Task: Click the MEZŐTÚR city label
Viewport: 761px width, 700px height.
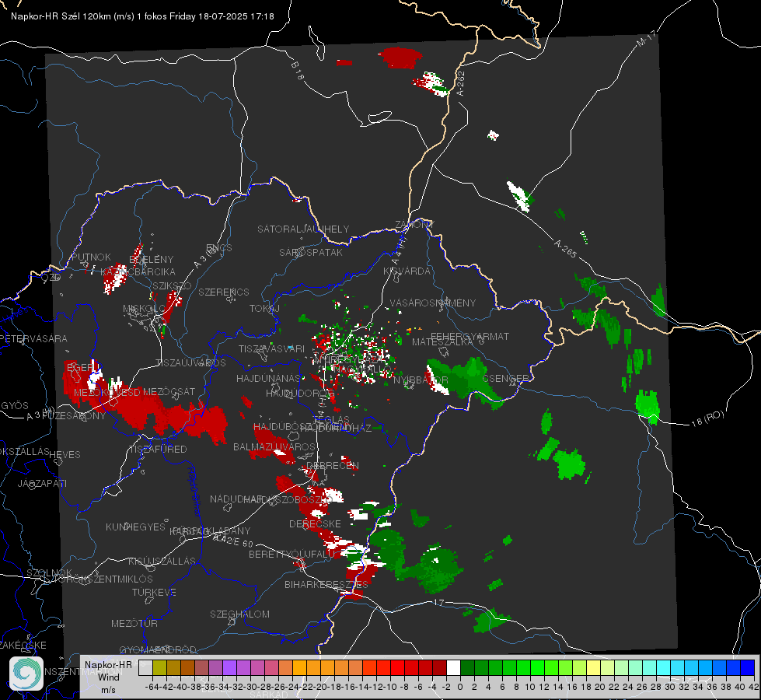Action: point(134,623)
